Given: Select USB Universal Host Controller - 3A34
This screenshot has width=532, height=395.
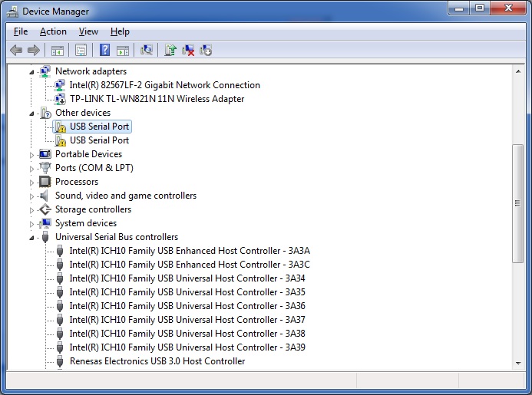Looking at the screenshot, I should click(187, 278).
